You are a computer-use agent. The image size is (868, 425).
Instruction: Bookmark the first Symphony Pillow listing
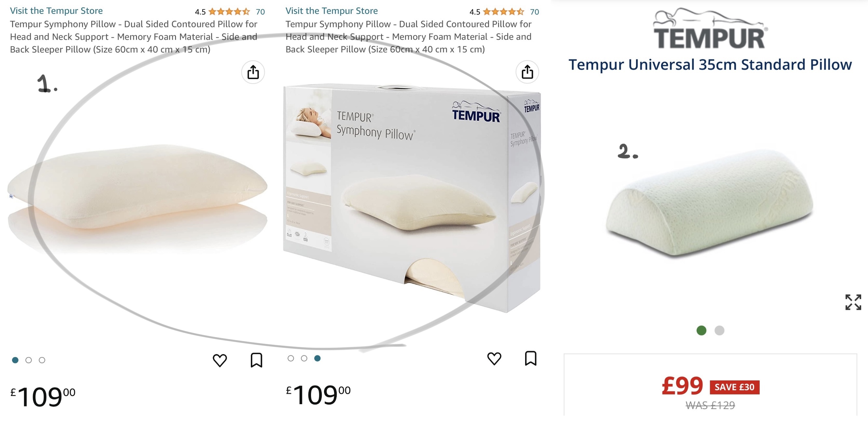(256, 360)
